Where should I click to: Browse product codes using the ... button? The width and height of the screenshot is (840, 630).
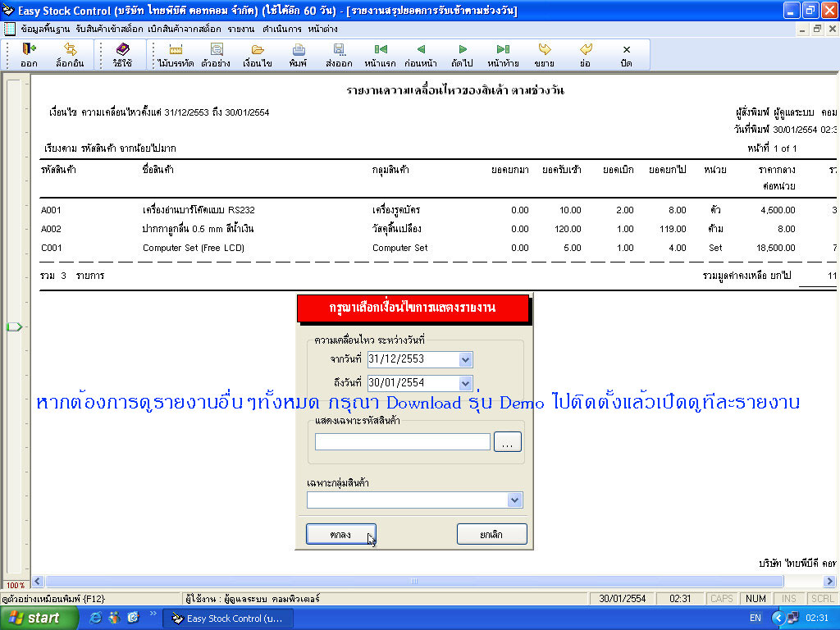pos(507,441)
